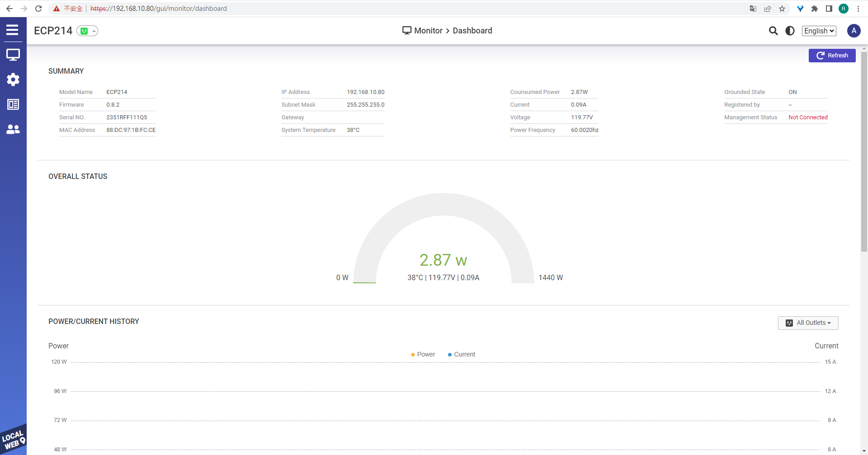Open the English language dropdown

click(x=819, y=31)
